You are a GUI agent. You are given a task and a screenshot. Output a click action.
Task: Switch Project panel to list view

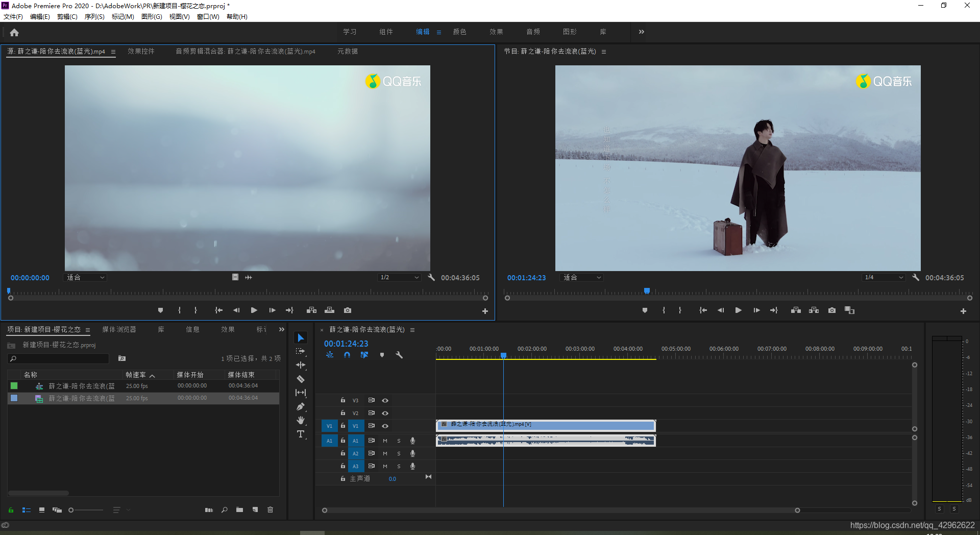point(27,509)
